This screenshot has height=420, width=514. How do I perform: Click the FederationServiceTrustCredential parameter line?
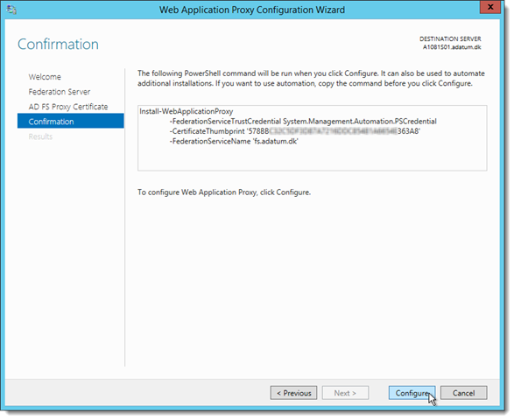(x=303, y=122)
